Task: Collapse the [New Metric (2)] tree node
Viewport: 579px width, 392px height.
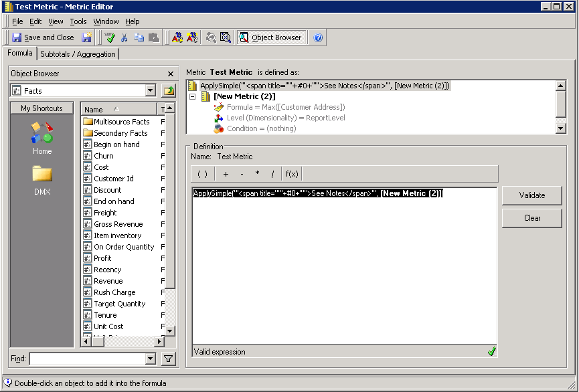Action: click(x=193, y=96)
